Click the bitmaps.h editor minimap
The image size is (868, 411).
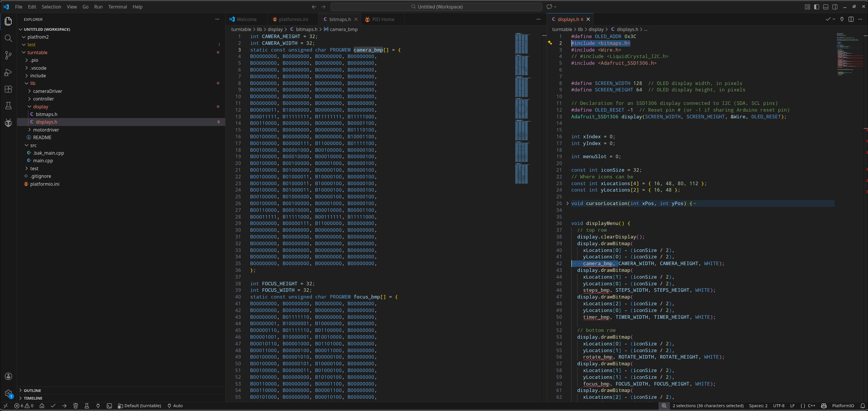(522, 108)
